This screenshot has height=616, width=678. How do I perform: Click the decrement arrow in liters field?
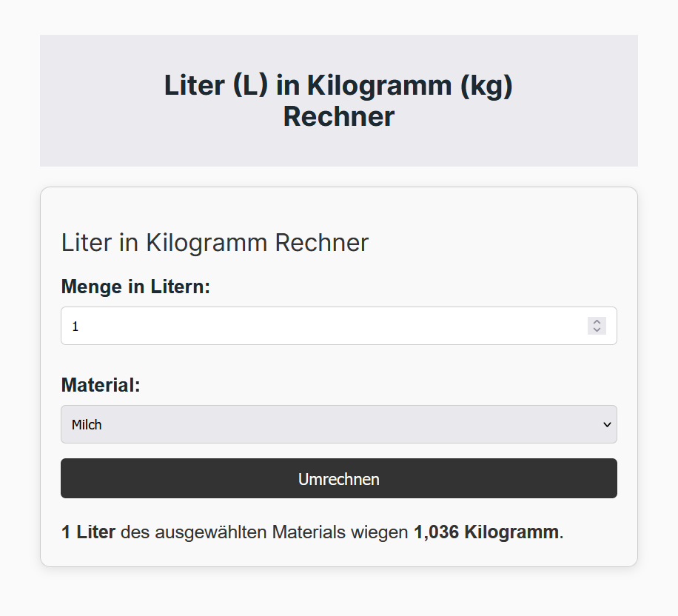click(597, 330)
